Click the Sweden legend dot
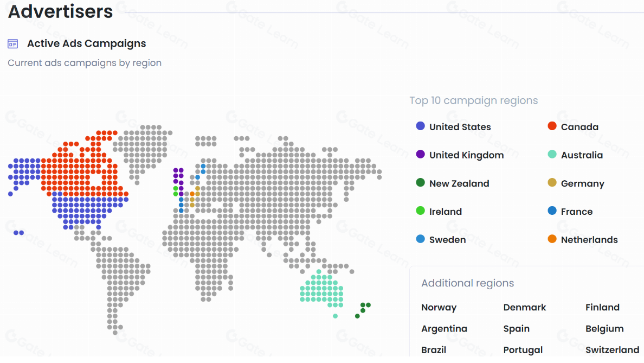644x363 pixels. pos(420,239)
